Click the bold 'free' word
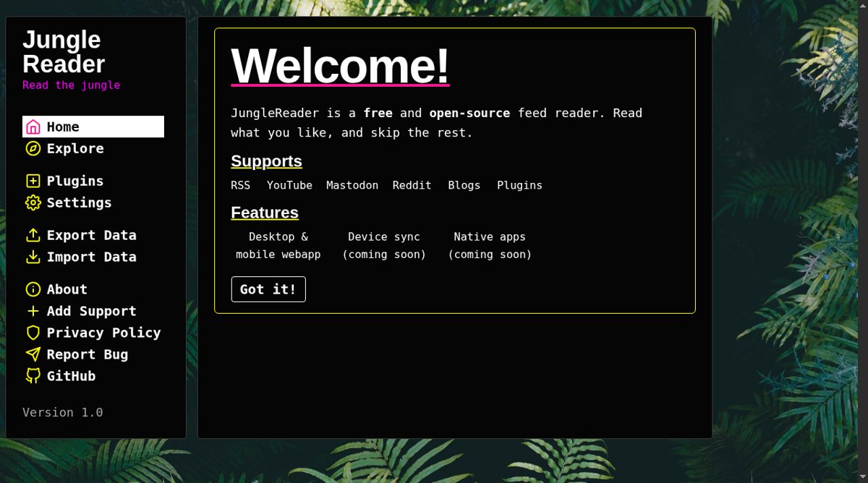 click(378, 113)
